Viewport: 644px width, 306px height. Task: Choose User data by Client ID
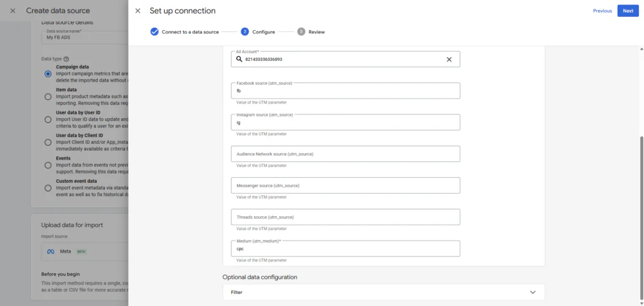tap(48, 143)
